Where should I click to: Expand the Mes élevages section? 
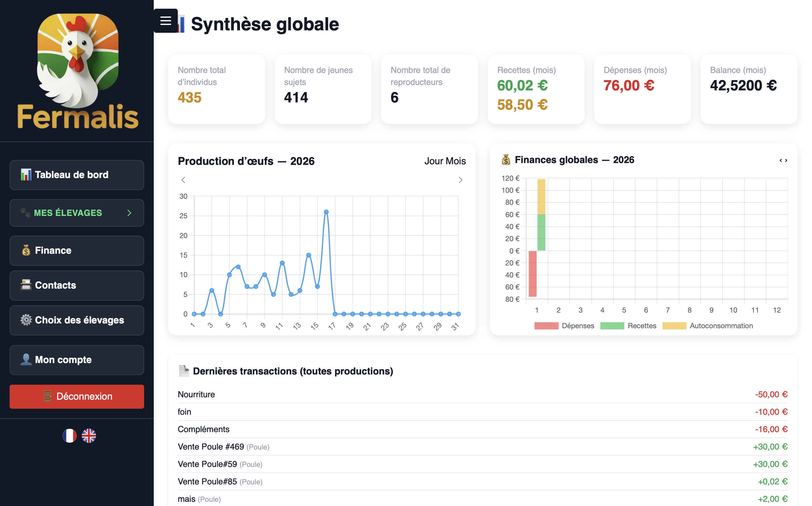pos(130,213)
